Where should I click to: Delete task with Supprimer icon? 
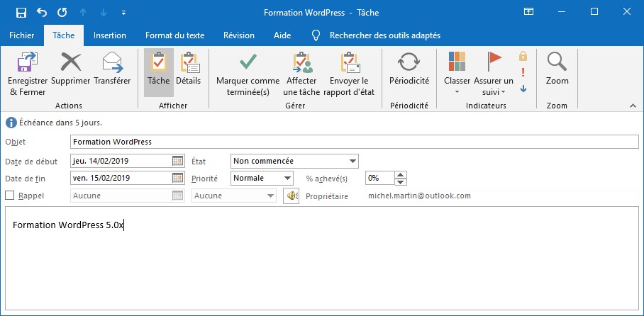tap(71, 63)
